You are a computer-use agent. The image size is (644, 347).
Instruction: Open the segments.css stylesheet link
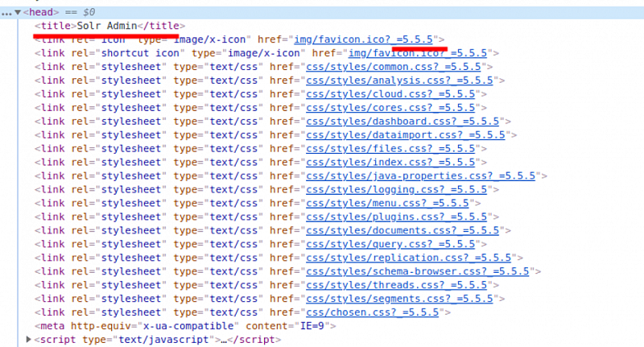point(399,298)
